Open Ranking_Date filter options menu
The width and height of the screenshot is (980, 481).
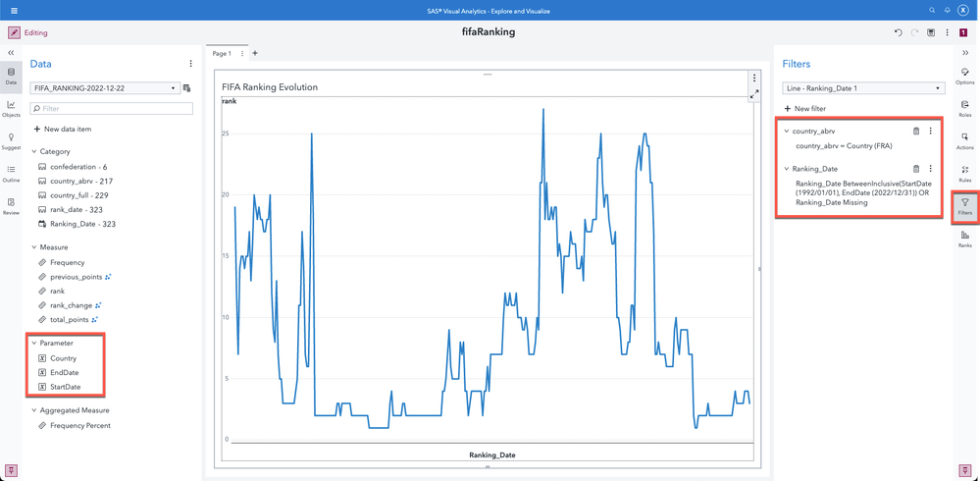click(931, 169)
